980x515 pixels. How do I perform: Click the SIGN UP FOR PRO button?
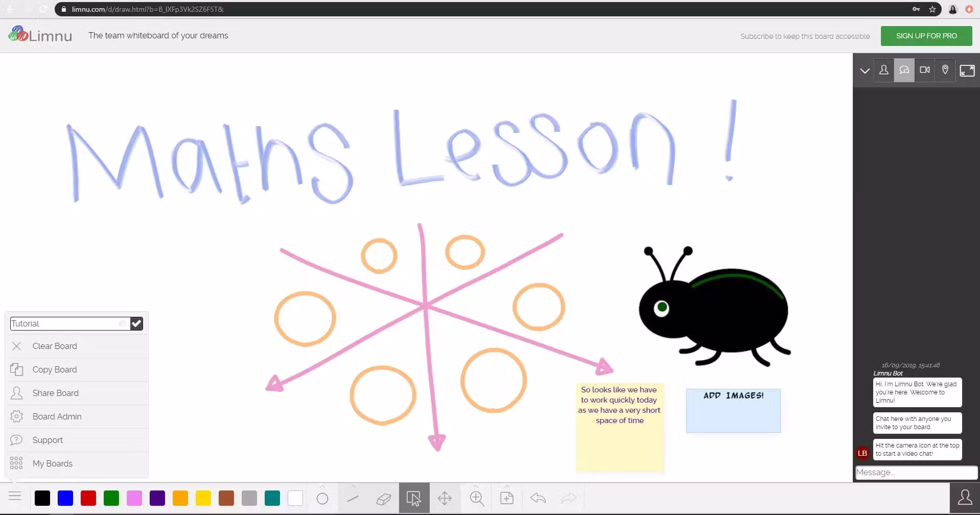click(926, 36)
